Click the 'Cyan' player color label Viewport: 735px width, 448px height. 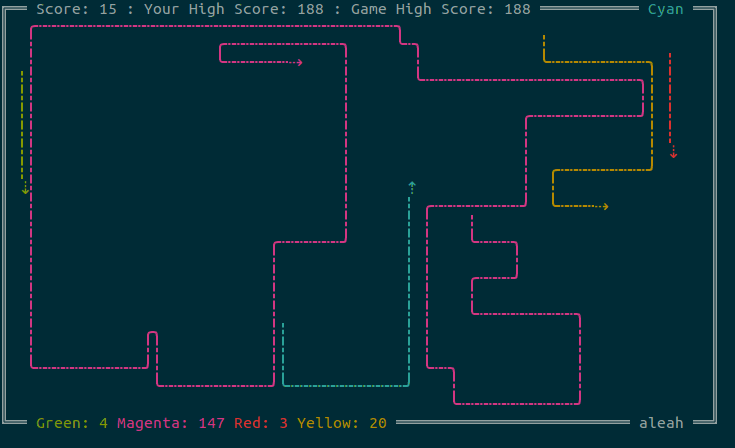click(666, 9)
